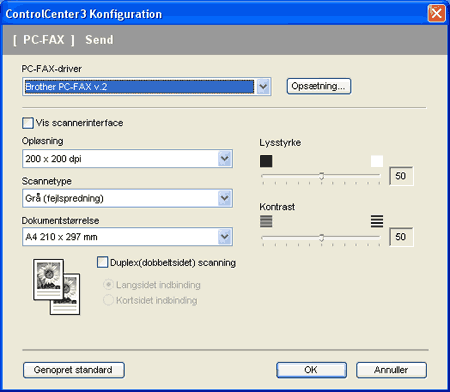This screenshot has height=392, width=450.
Task: Close the ControlCenter3 Konfiguration dialog
Action: (436, 14)
